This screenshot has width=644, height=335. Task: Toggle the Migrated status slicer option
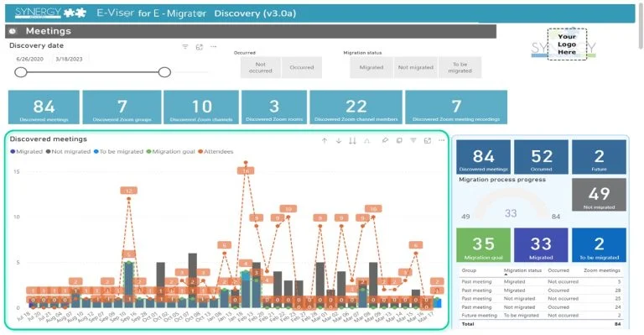coord(371,67)
